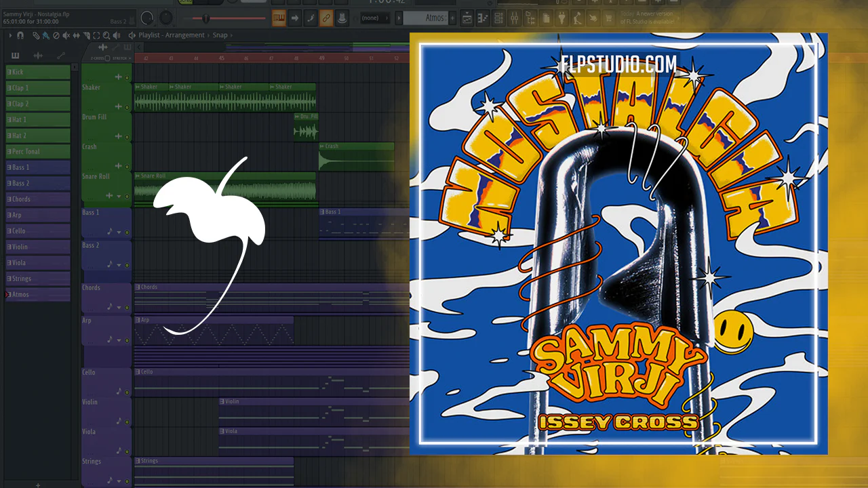This screenshot has height=488, width=868.
Task: Toggle the link icon button in top toolbar
Action: click(x=326, y=18)
